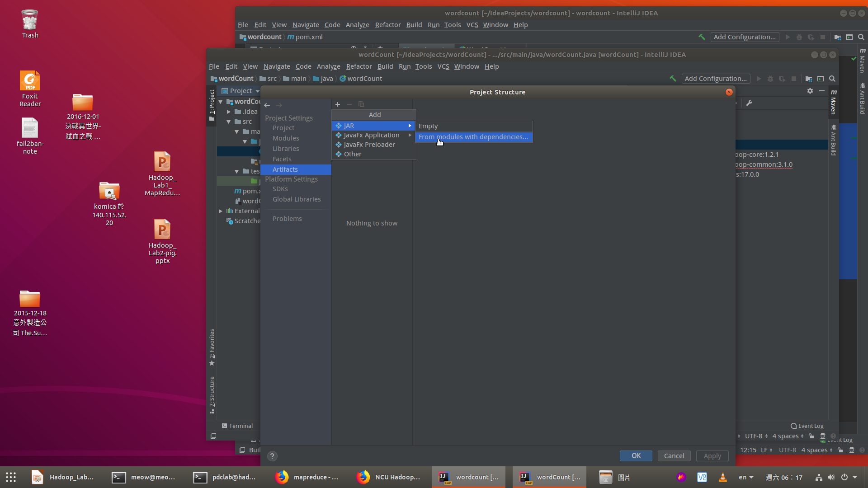Choose JavaFx Application in Add menu

[371, 135]
